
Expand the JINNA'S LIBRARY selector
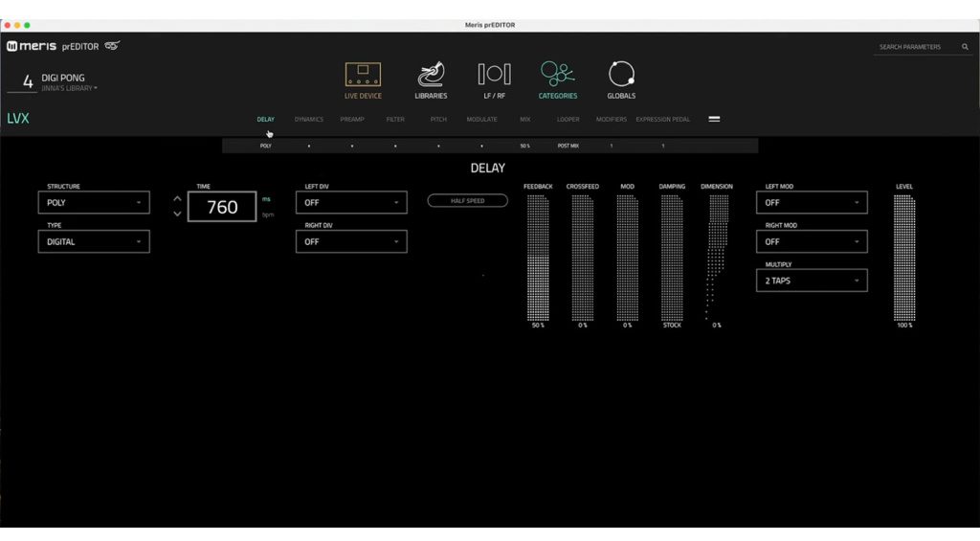(69, 88)
